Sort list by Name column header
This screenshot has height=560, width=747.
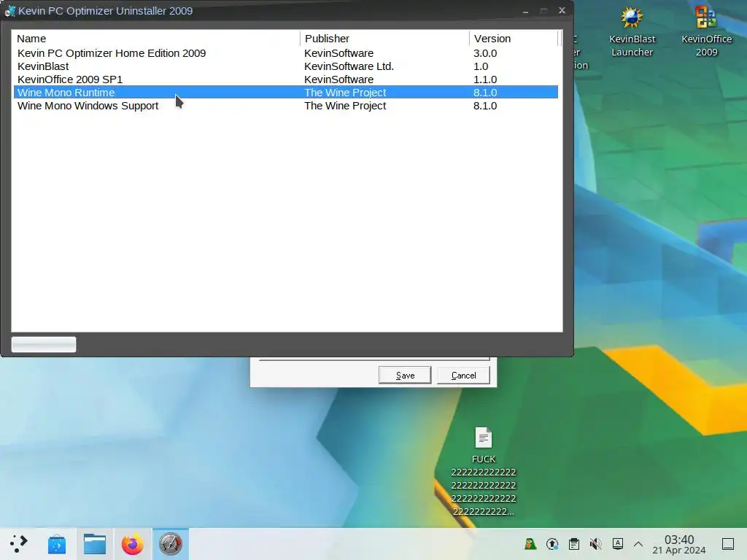coord(156,39)
